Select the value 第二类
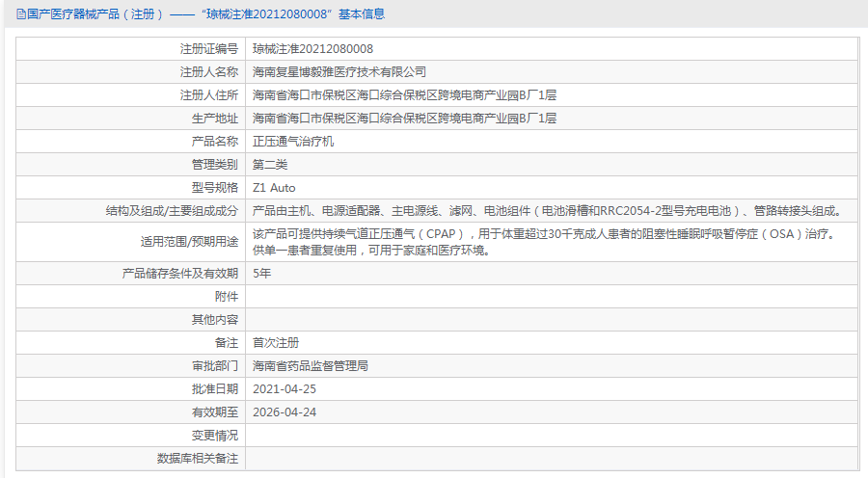 click(270, 166)
